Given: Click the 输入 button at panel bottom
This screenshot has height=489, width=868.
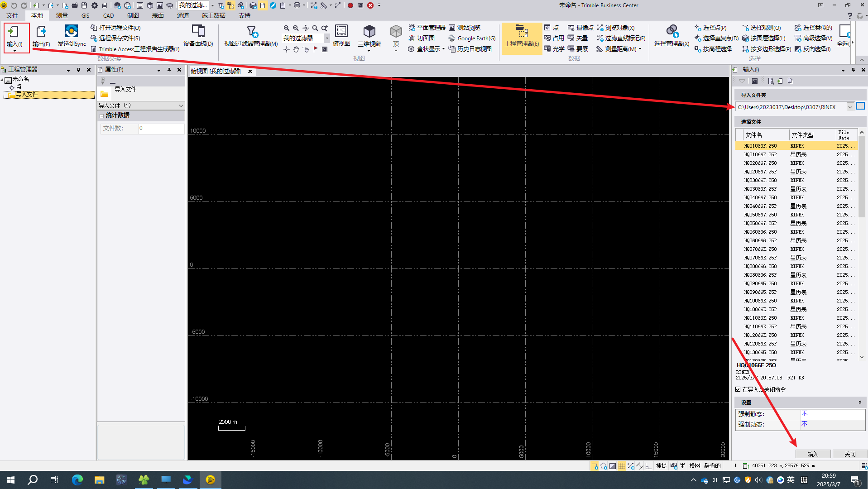Looking at the screenshot, I should pyautogui.click(x=813, y=454).
